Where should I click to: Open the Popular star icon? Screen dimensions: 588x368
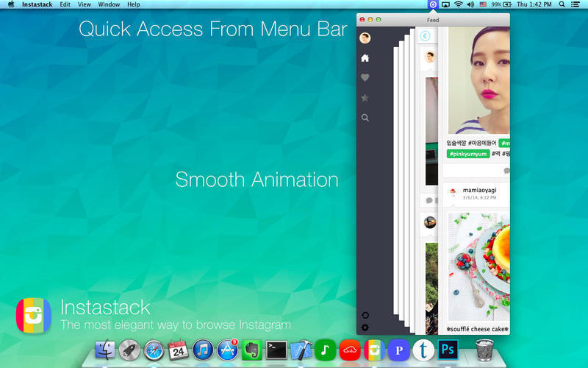point(365,98)
